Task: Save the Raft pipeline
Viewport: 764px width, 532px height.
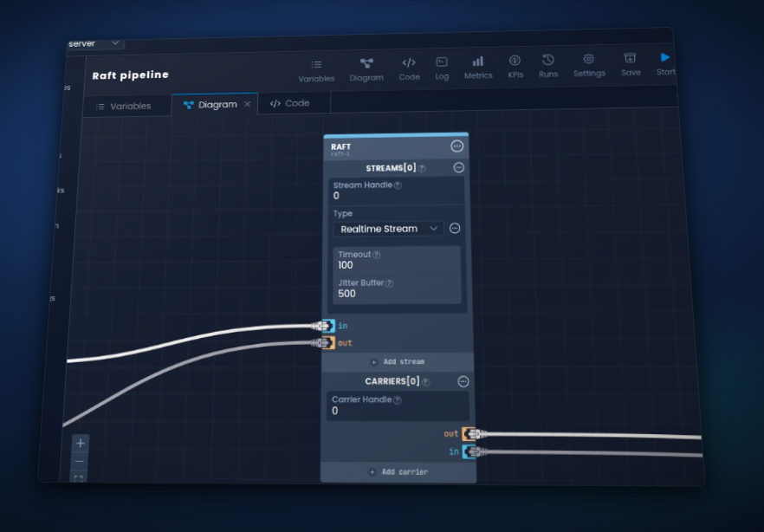Action: [631, 63]
